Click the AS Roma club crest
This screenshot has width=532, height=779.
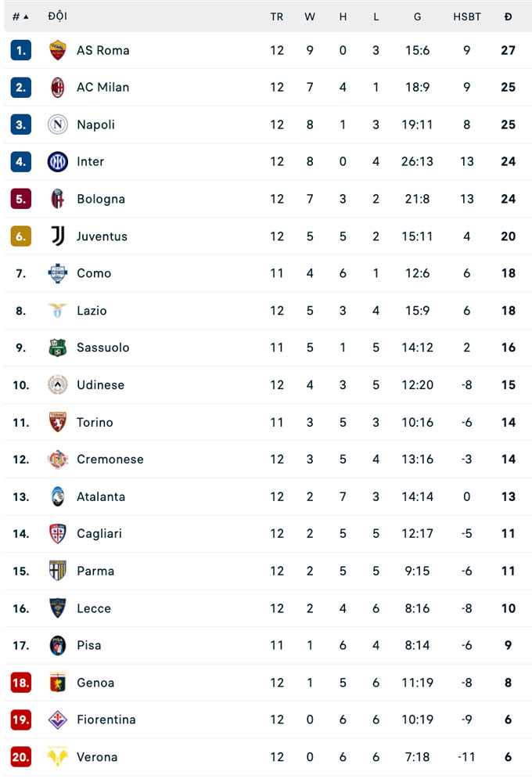coord(58,50)
